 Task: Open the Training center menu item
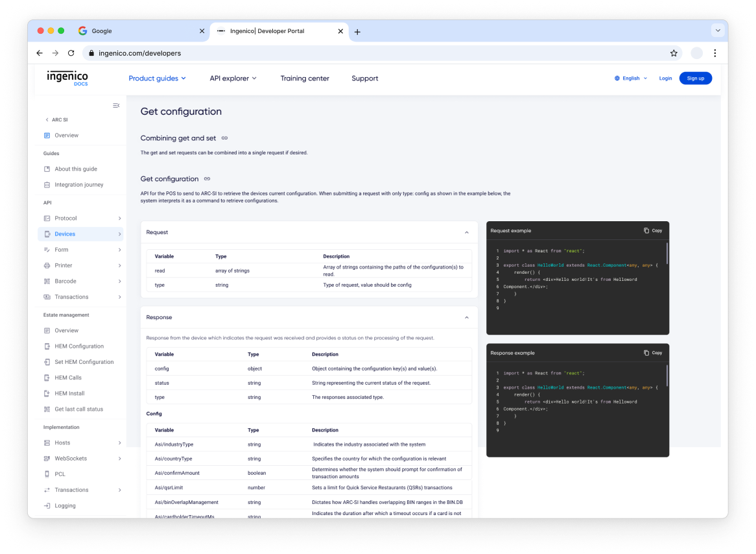point(305,78)
